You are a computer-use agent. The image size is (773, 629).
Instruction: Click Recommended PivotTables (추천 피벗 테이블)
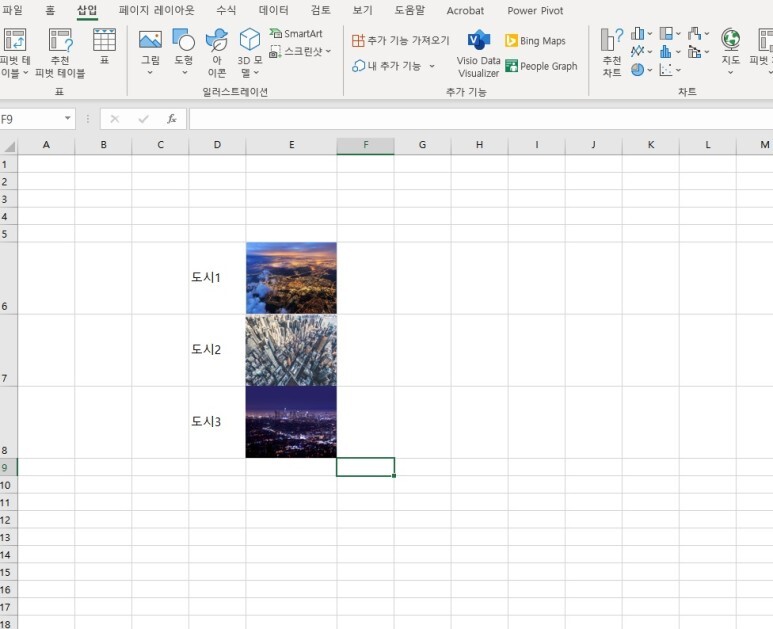(x=60, y=53)
